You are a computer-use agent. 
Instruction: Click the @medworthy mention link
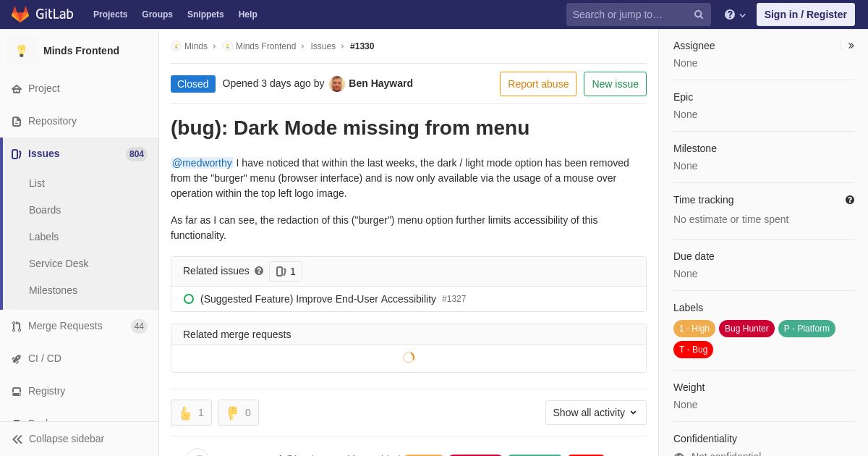click(x=202, y=163)
